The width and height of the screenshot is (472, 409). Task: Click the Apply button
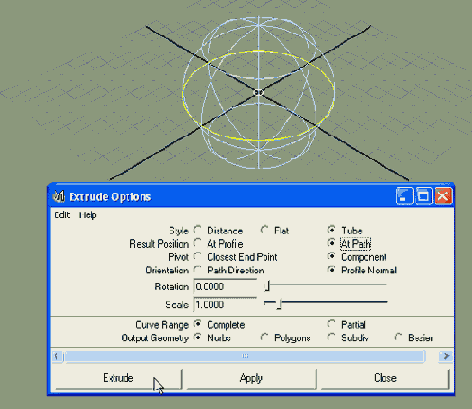tap(251, 378)
